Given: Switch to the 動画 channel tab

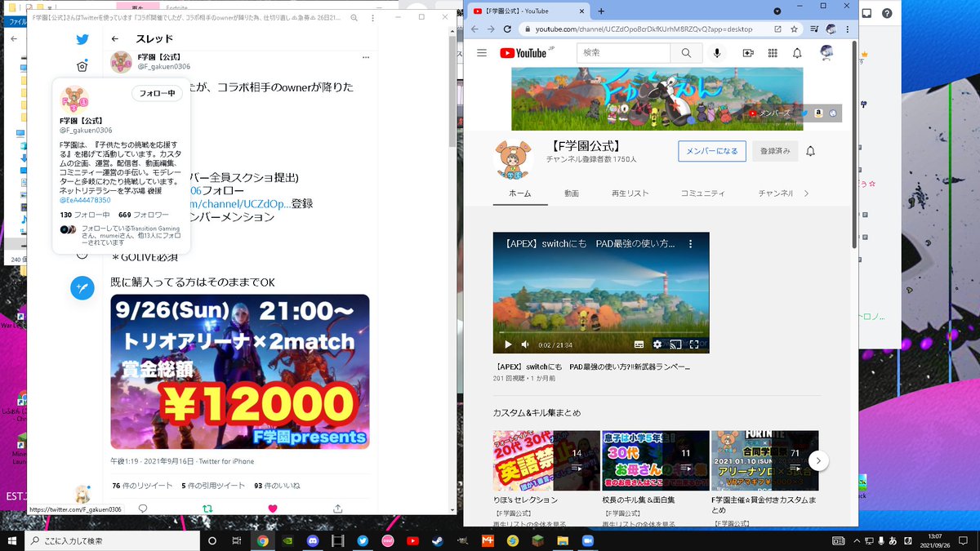Looking at the screenshot, I should click(572, 193).
